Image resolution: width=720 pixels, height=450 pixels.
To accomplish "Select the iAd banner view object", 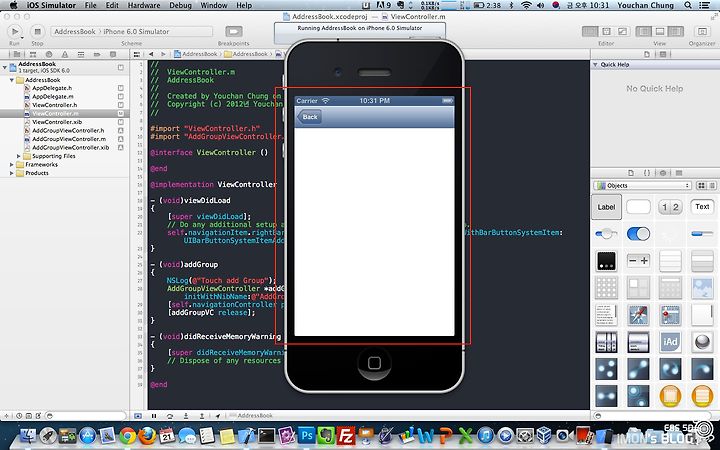I will (x=670, y=342).
